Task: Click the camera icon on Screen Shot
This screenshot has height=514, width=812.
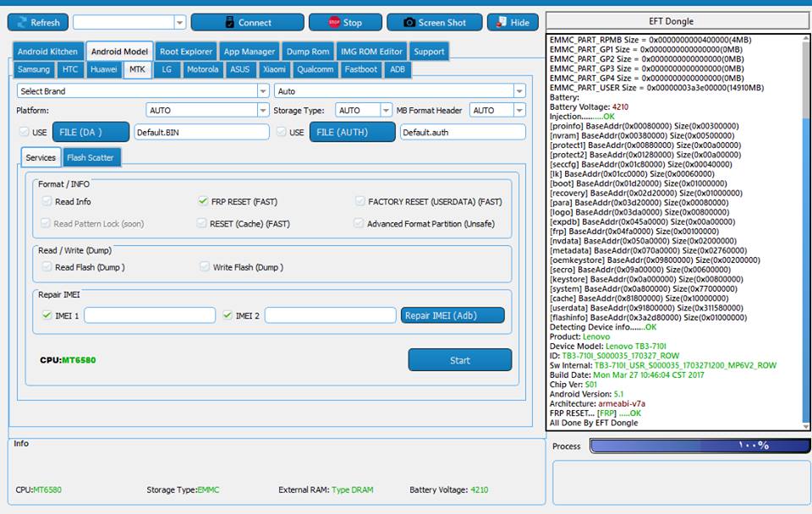Action: point(409,22)
